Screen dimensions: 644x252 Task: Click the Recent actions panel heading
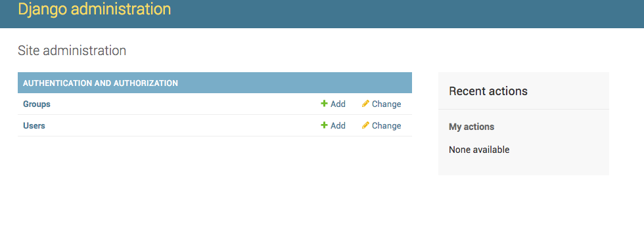pyautogui.click(x=488, y=91)
